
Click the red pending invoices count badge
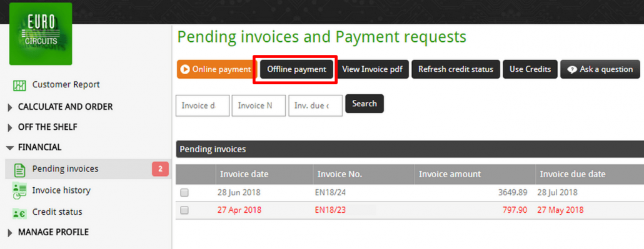(161, 169)
